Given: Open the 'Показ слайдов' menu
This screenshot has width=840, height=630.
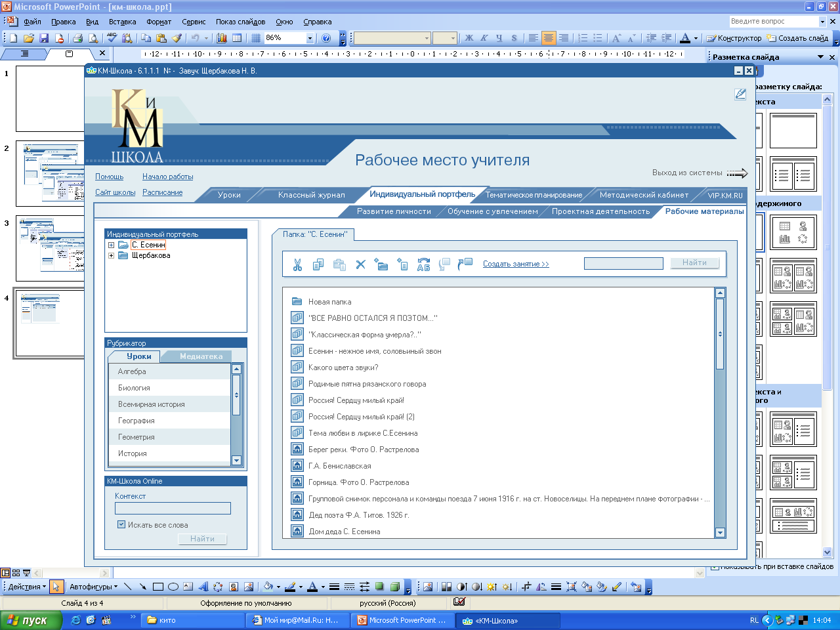Looking at the screenshot, I should pos(240,22).
